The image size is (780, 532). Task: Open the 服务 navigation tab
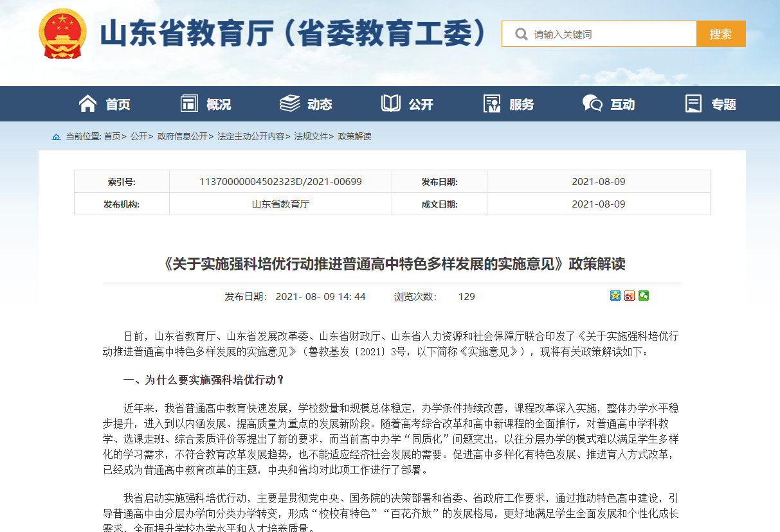[508, 104]
